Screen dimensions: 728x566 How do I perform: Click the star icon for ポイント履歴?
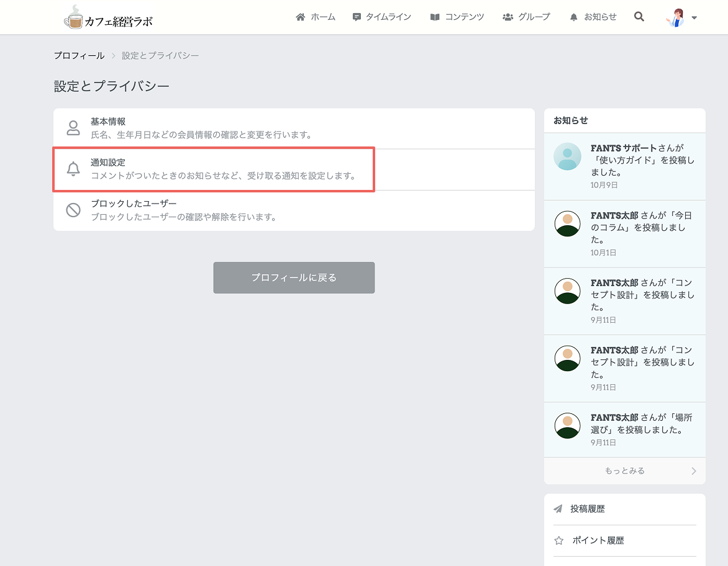click(x=558, y=541)
